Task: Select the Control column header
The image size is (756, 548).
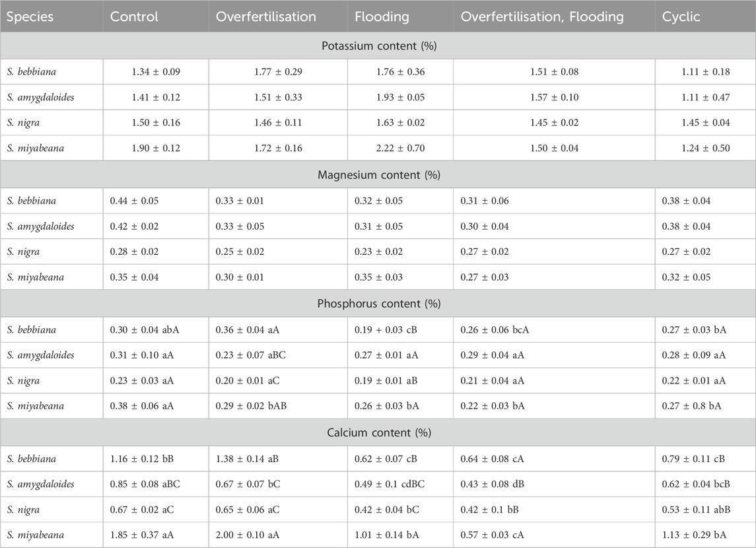Action: 134,17
